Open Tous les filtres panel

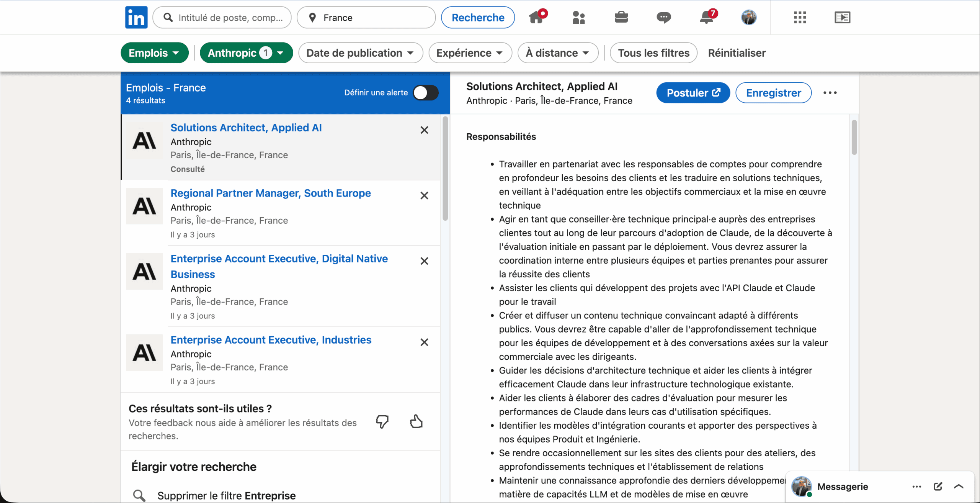point(653,53)
